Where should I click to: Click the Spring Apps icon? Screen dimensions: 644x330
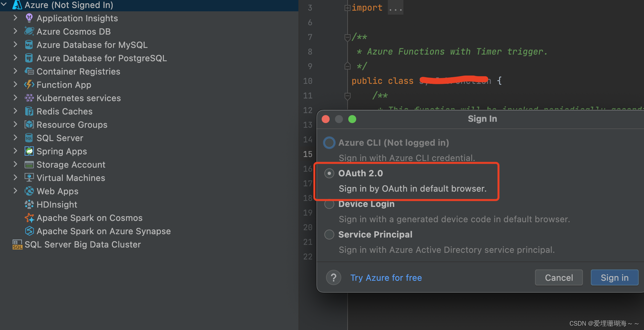[29, 151]
